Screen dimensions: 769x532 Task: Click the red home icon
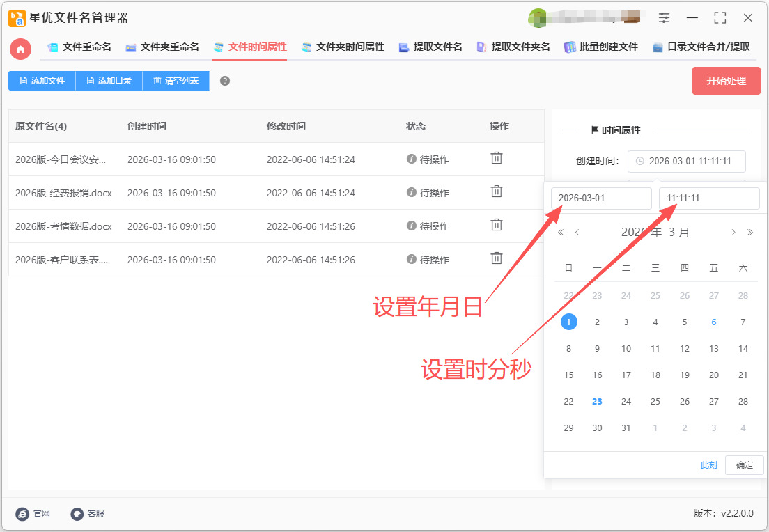click(x=20, y=49)
